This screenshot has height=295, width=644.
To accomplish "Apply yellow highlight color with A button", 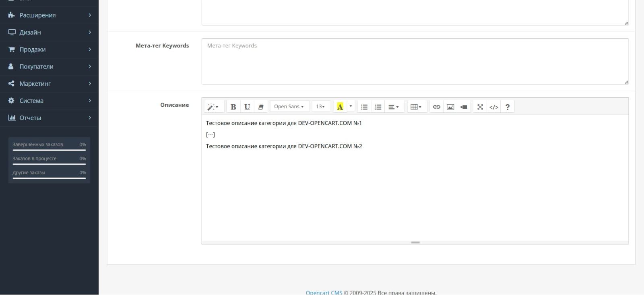I will click(340, 107).
